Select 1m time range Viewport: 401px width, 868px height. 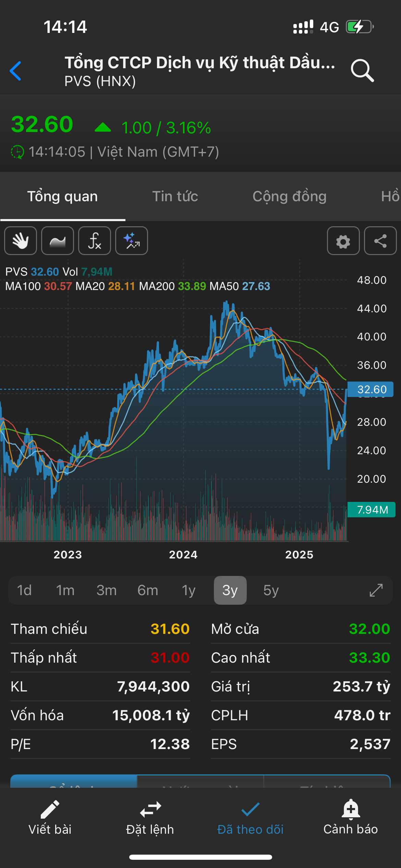tap(65, 590)
